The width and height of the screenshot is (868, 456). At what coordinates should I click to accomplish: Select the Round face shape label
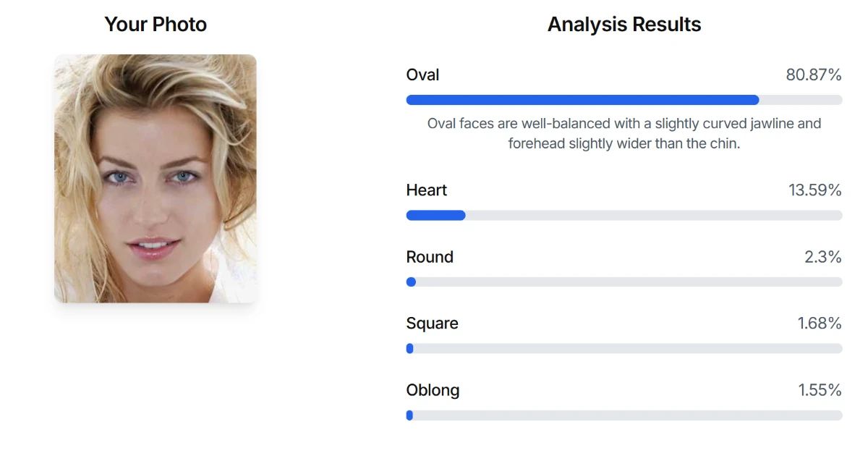(x=430, y=257)
